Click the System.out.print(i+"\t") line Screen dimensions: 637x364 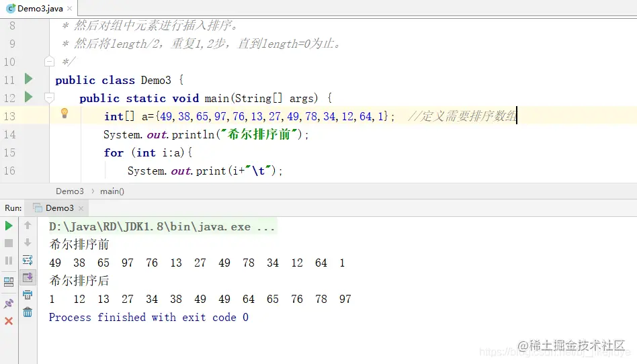click(205, 171)
